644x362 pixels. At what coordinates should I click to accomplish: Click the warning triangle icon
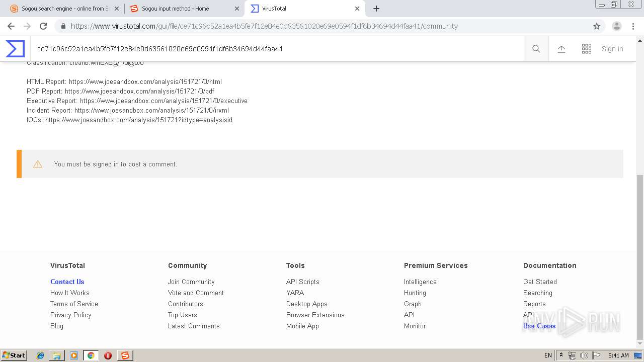point(38,164)
